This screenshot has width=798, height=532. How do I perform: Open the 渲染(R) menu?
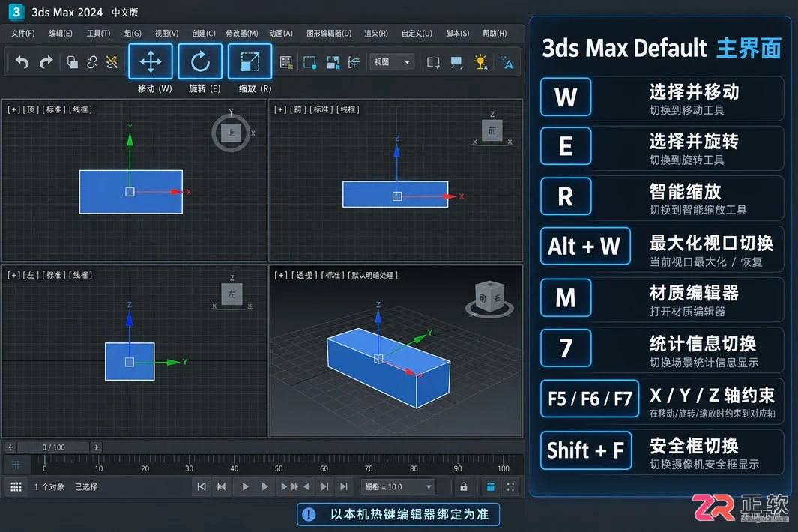[x=376, y=33]
